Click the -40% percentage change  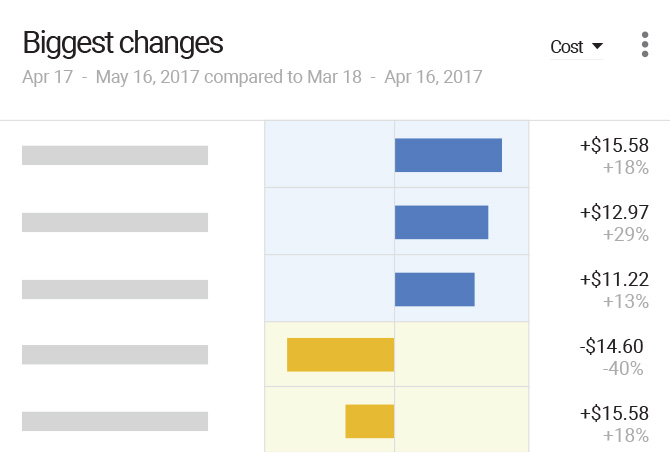point(622,368)
